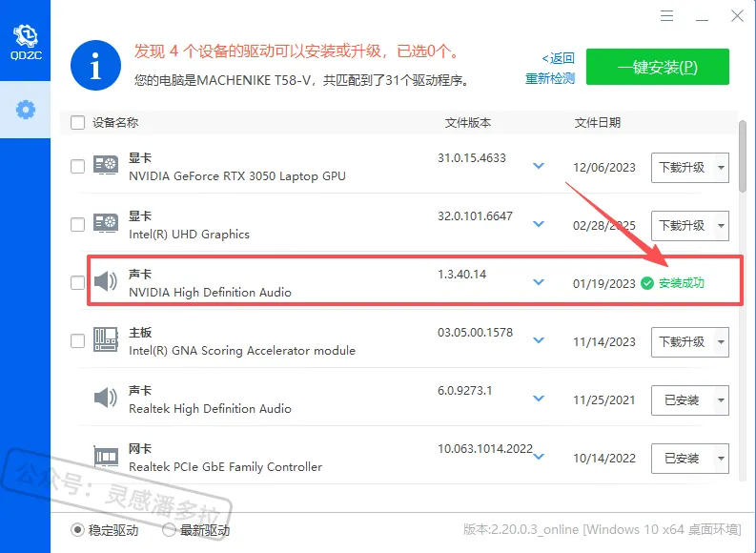Click 下载升级 for NVIDIA GeForce RTX 3050
This screenshot has width=756, height=553.
[x=683, y=168]
